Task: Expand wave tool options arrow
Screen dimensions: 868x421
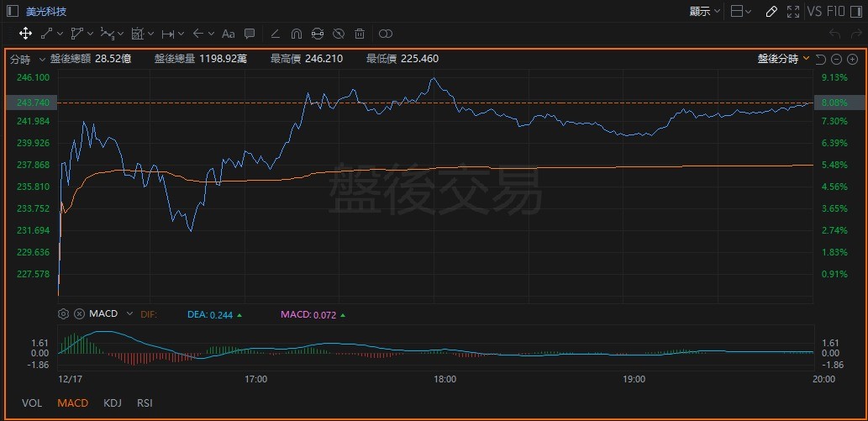Action: point(120,34)
